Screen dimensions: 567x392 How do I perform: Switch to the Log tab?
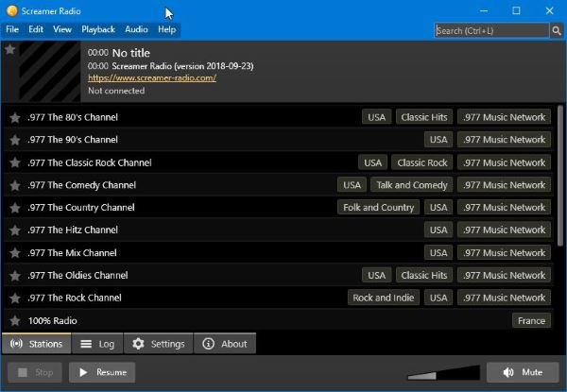pyautogui.click(x=97, y=344)
